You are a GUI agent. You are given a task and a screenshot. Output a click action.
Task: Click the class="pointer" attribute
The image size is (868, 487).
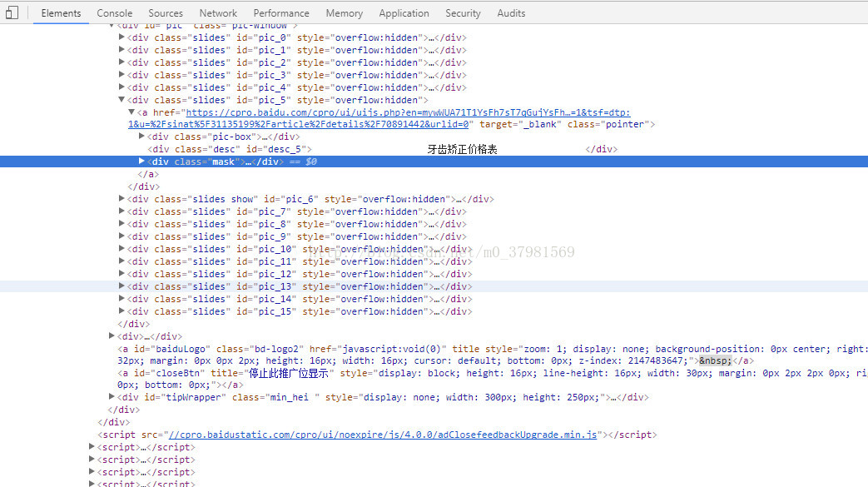[x=608, y=125]
